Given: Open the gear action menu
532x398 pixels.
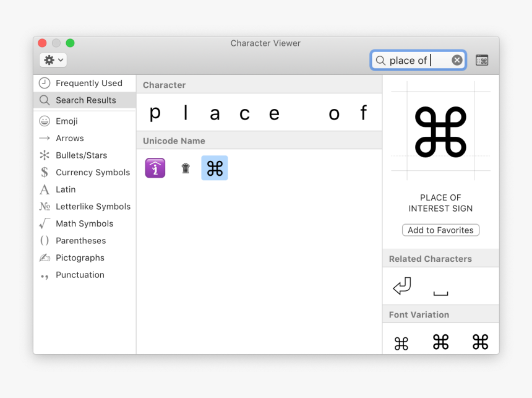Looking at the screenshot, I should tap(53, 59).
